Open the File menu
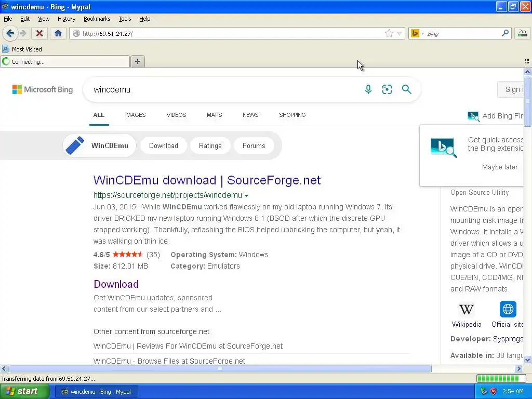Image resolution: width=532 pixels, height=399 pixels. [8, 19]
